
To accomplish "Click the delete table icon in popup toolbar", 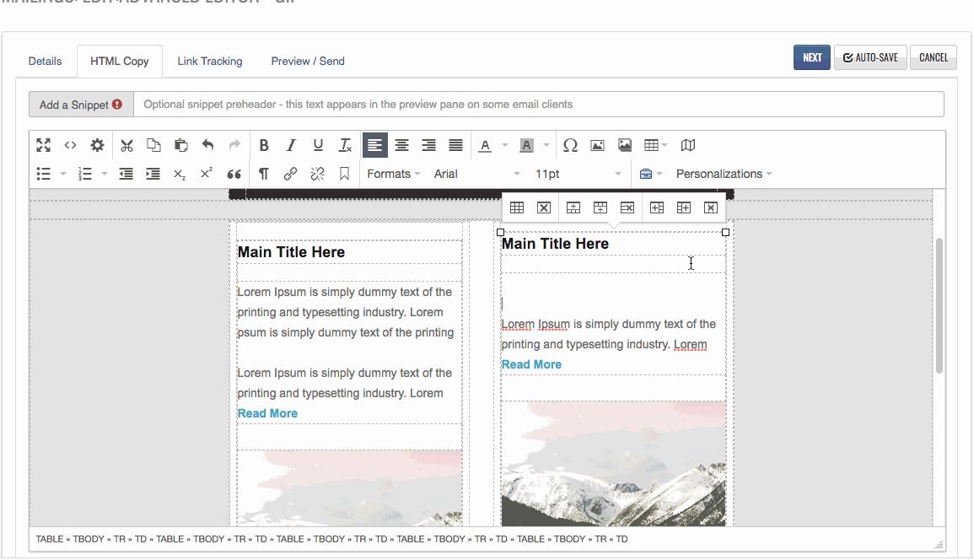I will 544,207.
